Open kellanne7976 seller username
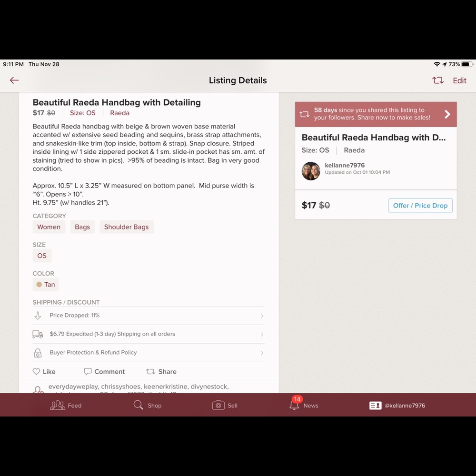 (x=345, y=165)
